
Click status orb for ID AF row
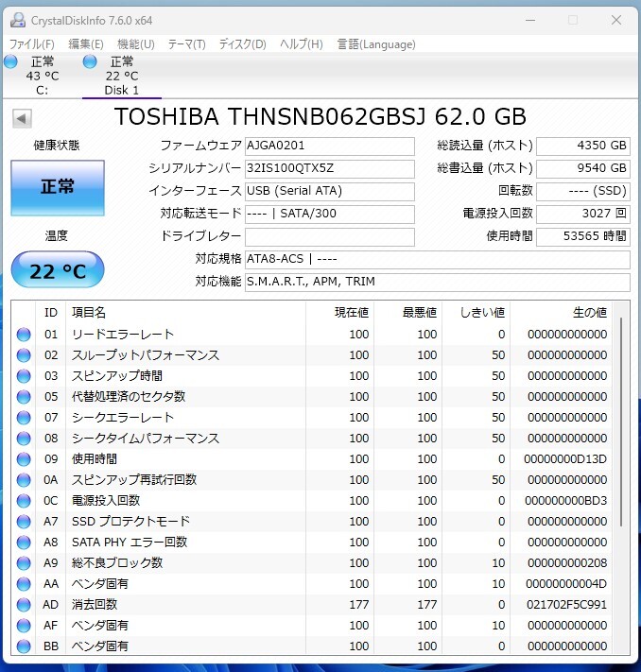[x=24, y=626]
